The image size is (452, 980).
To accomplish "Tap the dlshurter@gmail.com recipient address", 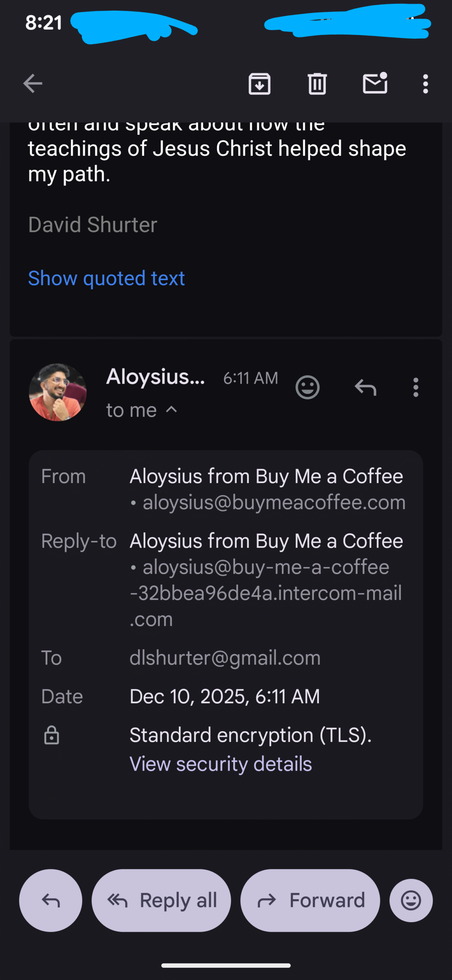I will coord(225,658).
